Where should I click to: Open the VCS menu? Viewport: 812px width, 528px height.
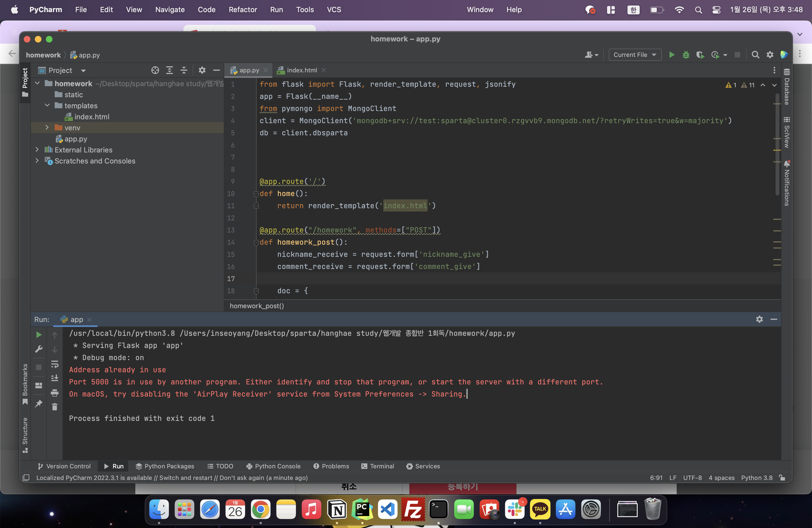[x=334, y=10]
